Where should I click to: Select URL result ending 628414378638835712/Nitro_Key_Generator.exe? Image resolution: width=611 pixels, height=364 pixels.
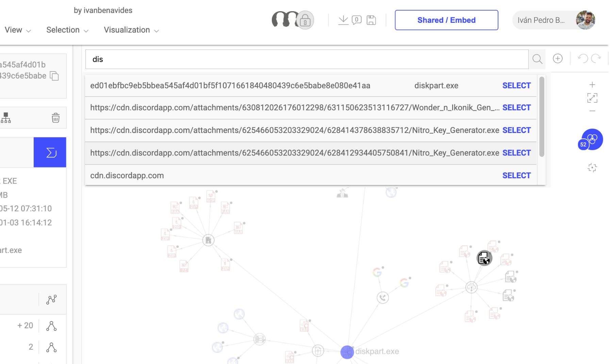coord(516,130)
